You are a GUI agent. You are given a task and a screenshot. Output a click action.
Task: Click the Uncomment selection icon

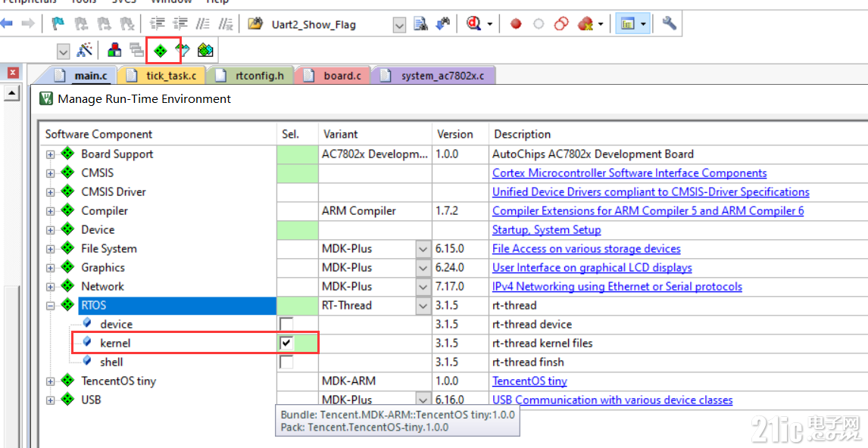(225, 23)
